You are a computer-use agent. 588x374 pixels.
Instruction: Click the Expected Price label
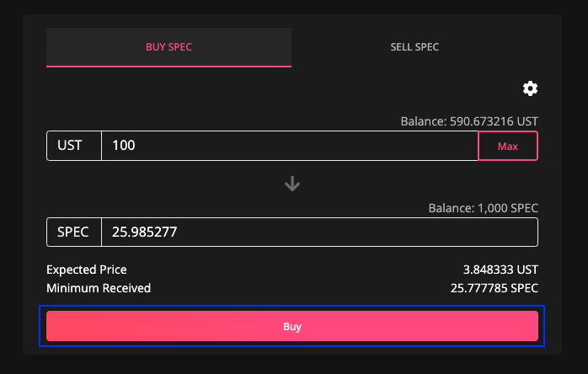point(87,270)
